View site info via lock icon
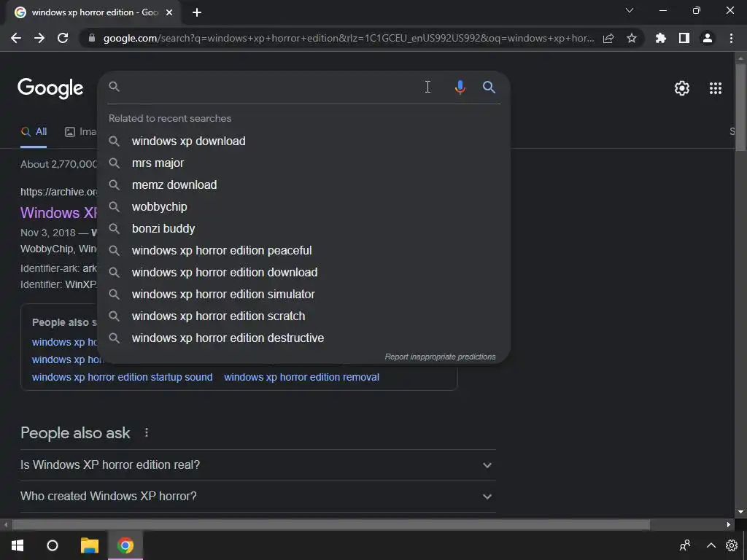 92,38
